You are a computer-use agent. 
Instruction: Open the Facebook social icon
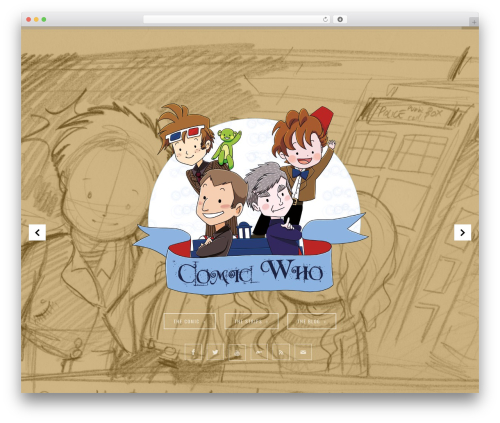pos(193,352)
